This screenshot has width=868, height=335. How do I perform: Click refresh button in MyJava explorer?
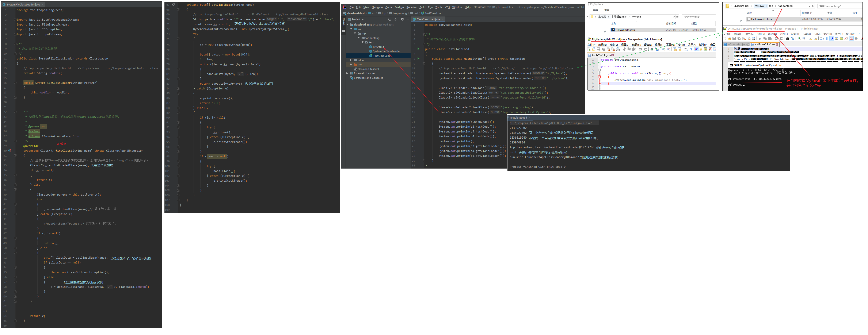[x=677, y=16]
